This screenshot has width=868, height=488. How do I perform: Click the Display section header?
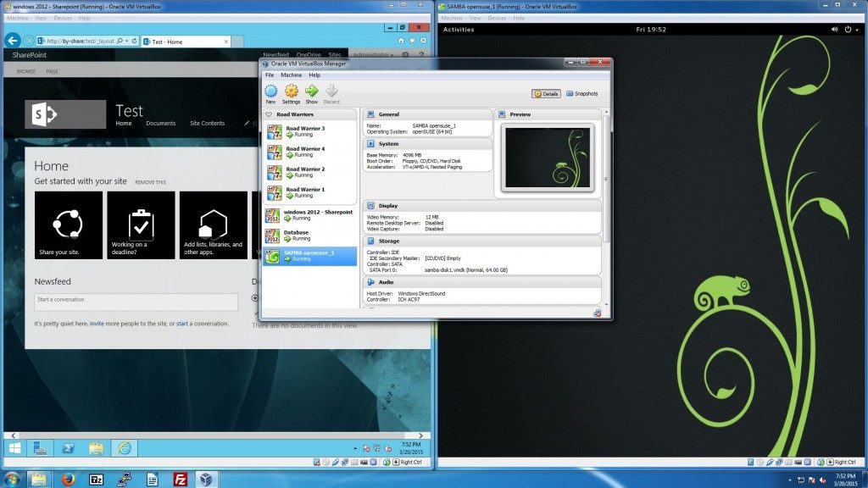coord(481,206)
